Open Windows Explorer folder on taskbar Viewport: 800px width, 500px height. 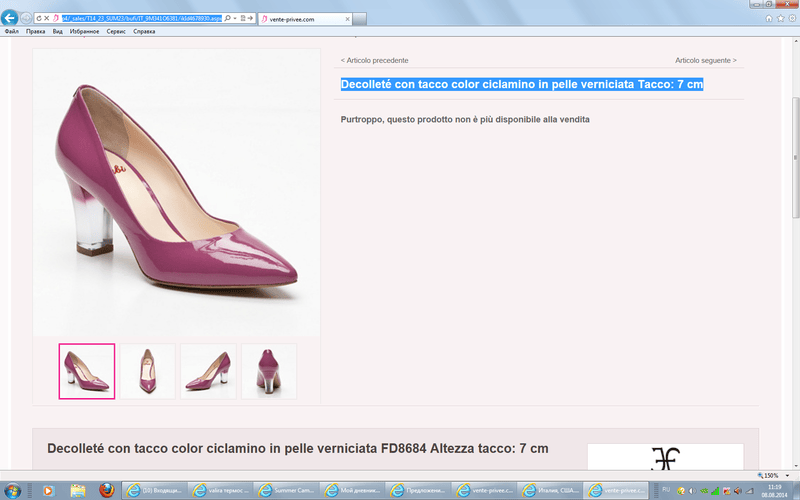point(76,490)
